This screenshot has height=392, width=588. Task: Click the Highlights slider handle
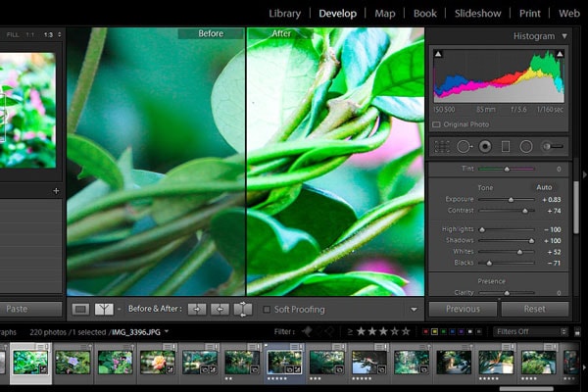click(482, 229)
